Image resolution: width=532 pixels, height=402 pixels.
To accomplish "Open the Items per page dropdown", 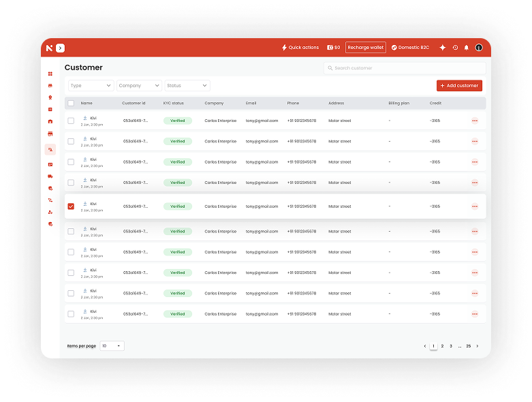I will 112,346.
